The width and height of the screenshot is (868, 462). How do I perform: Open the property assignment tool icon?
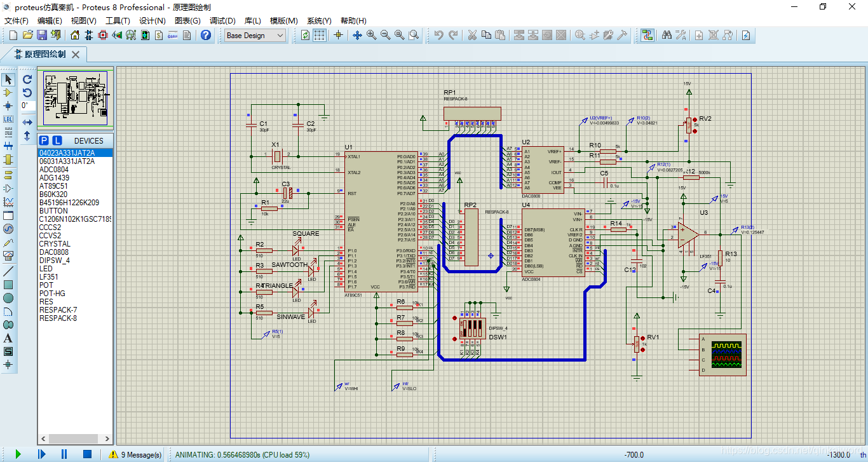point(681,36)
